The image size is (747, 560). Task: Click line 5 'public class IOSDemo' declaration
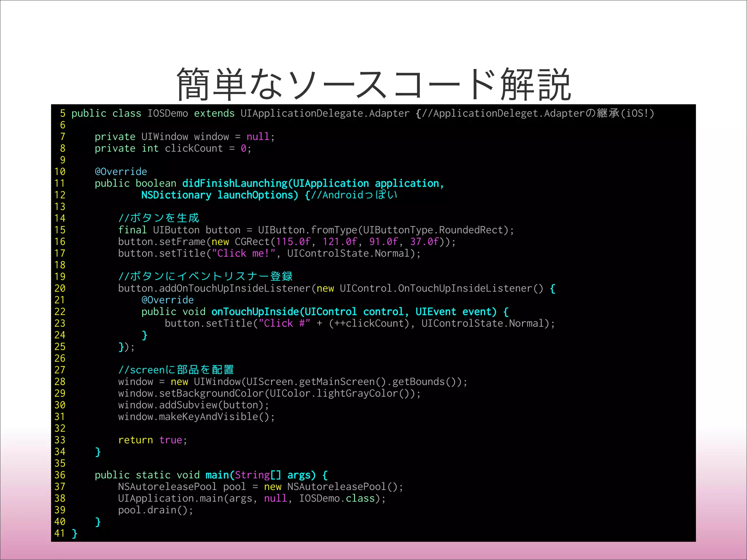pyautogui.click(x=129, y=113)
